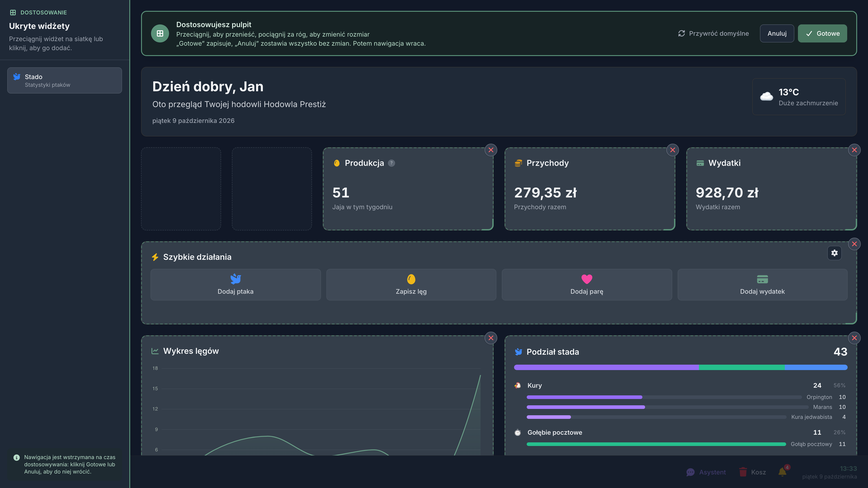Remove the Szybkie działania widget
Viewport: 868px width, 488px height.
click(x=854, y=244)
